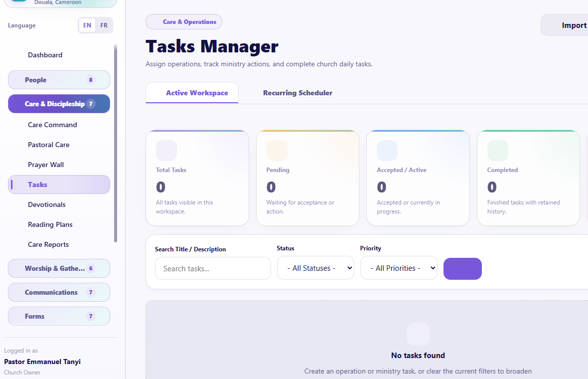Select the Active Workspace tab
The height and width of the screenshot is (379, 588).
click(x=192, y=93)
